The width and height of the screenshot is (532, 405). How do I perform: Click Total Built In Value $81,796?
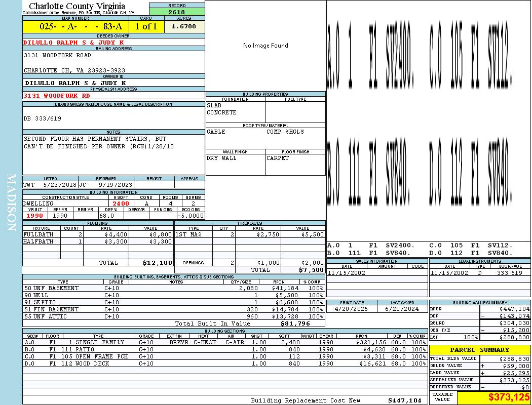point(295,323)
